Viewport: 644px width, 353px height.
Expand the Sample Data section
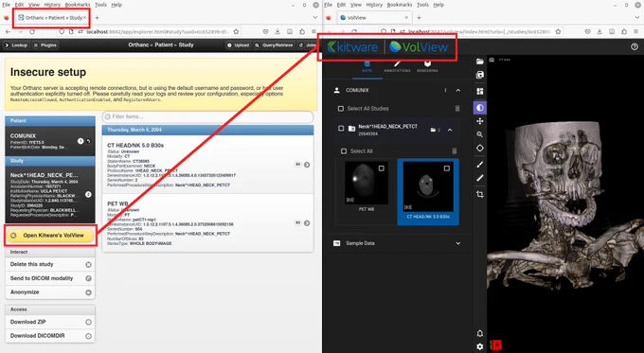click(458, 243)
